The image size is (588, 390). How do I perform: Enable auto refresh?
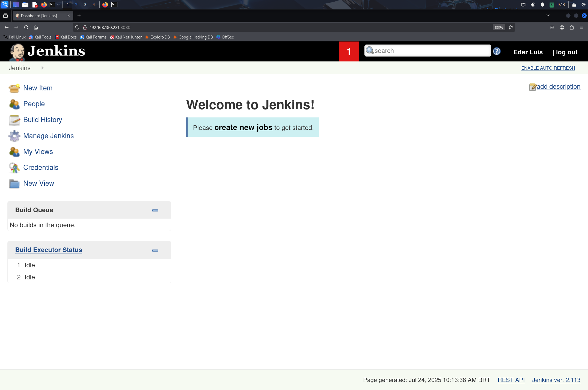click(x=548, y=68)
